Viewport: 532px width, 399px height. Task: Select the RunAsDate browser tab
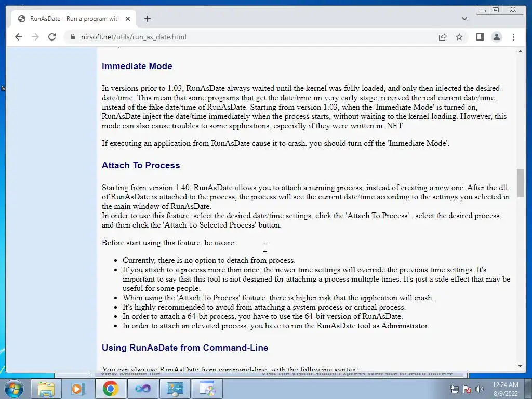click(x=74, y=19)
